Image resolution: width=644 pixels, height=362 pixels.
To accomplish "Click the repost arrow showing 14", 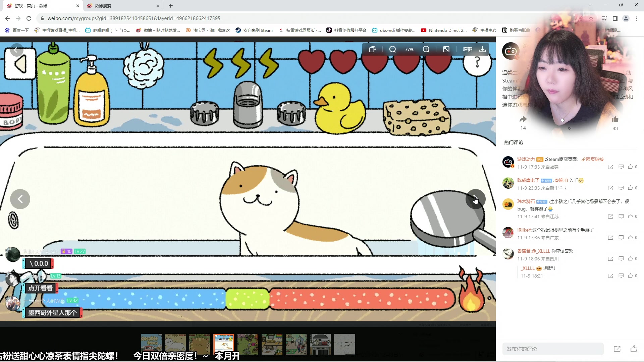I will tap(523, 120).
